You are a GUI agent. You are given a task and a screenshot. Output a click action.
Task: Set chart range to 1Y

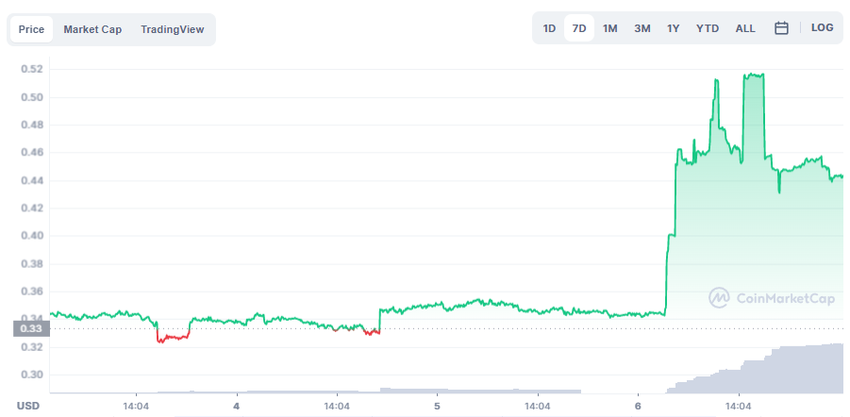(673, 28)
